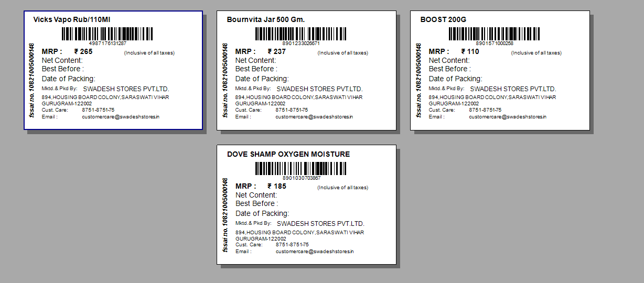Click '(Inclusive of all taxes)' on Bournvita label
Viewport: 644px width, 283px height.
[343, 53]
